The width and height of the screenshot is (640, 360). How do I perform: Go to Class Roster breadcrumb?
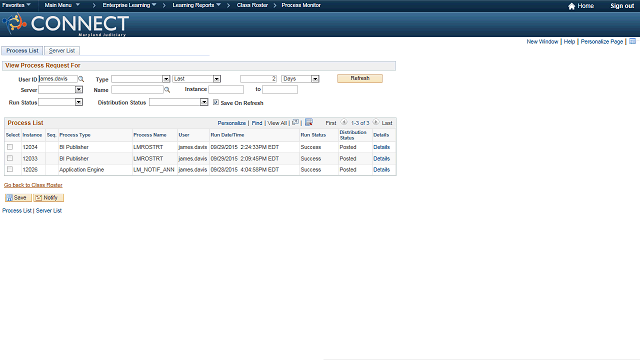252,5
